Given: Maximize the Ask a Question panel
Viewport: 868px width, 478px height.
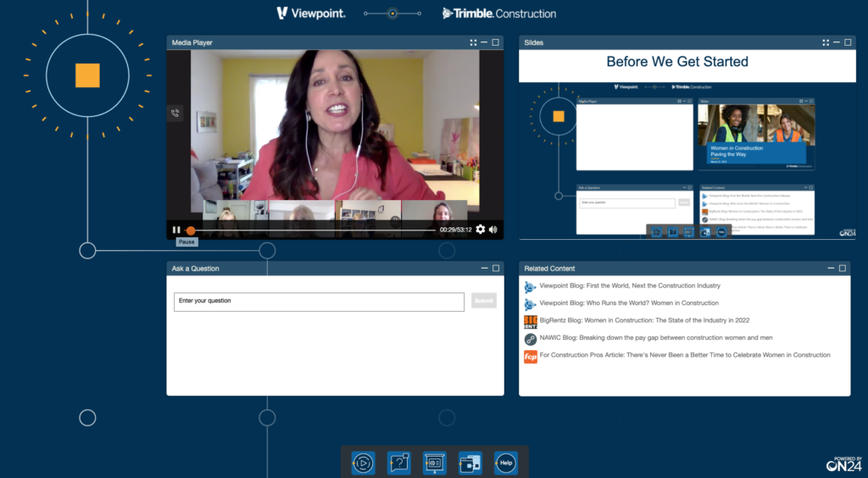Looking at the screenshot, I should 496,269.
